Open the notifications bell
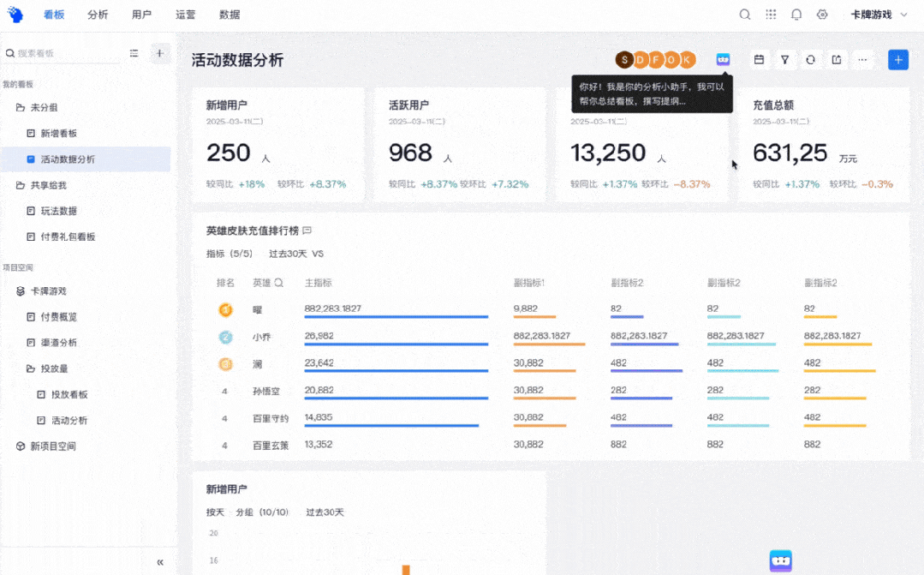 [x=796, y=14]
